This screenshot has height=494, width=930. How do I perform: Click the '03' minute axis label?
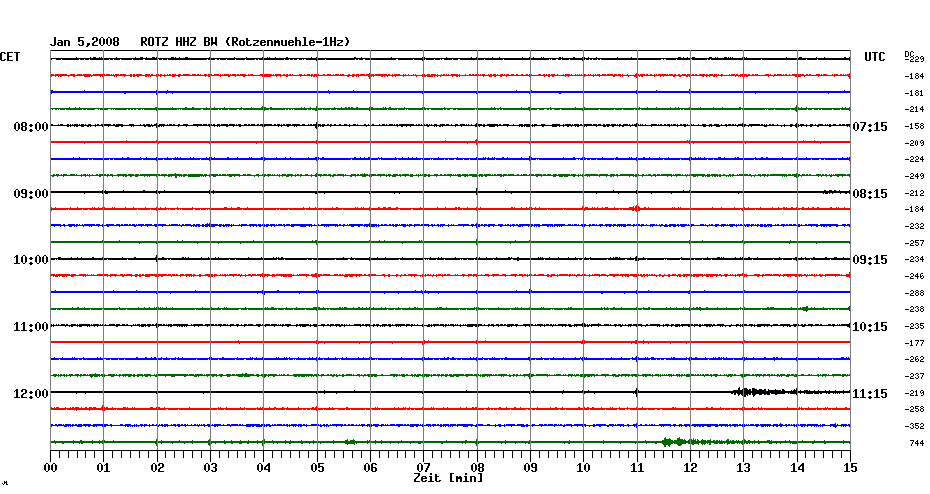point(211,467)
